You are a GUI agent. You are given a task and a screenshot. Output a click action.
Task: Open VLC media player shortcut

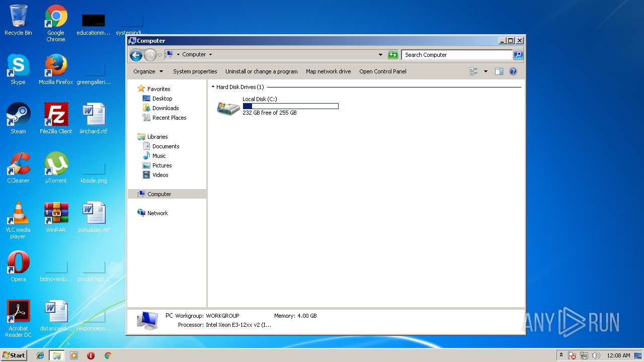pos(18,220)
